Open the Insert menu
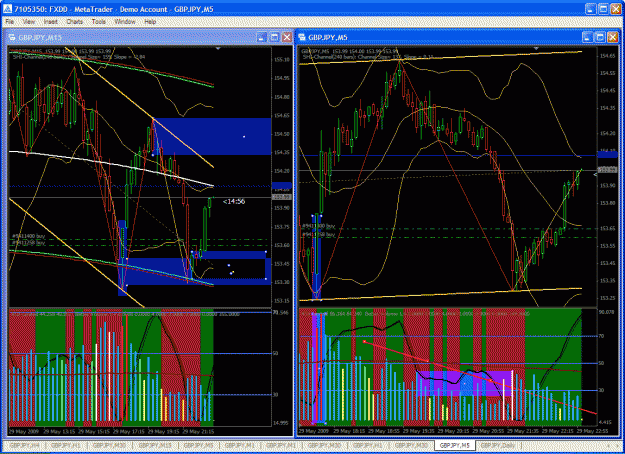This screenshot has height=454, width=625. [51, 22]
